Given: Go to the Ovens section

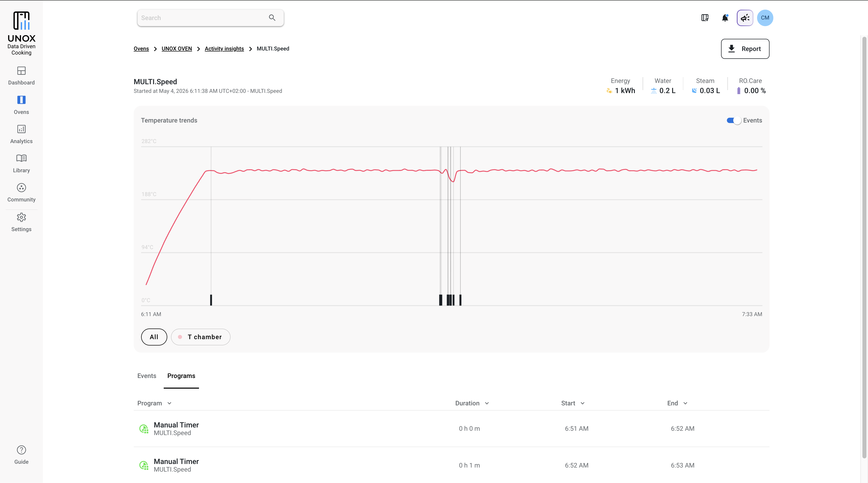Looking at the screenshot, I should [21, 105].
